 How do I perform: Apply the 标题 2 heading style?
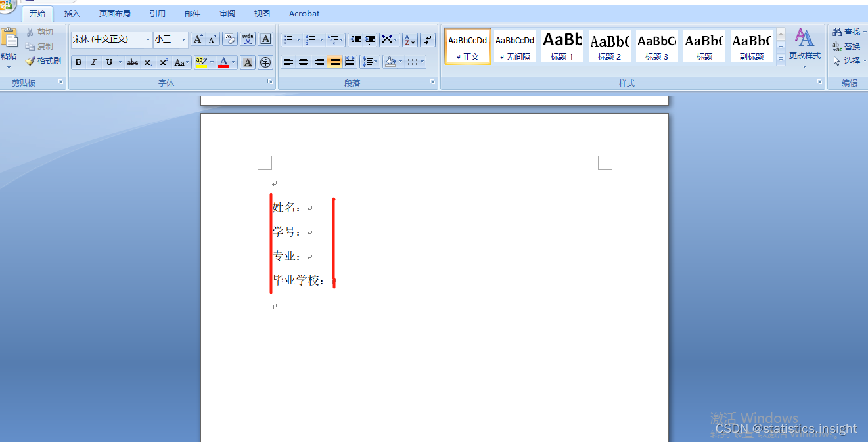coord(610,46)
